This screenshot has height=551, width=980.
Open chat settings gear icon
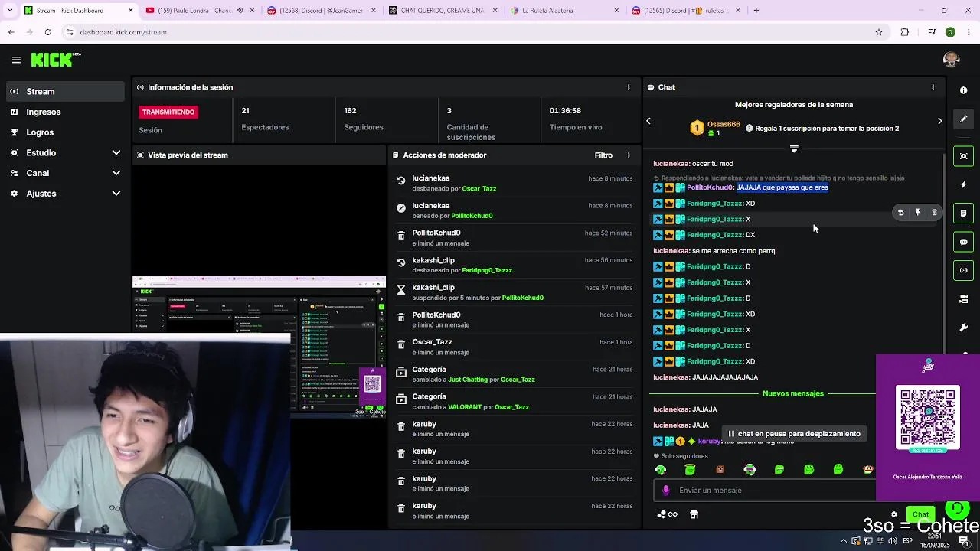click(893, 514)
